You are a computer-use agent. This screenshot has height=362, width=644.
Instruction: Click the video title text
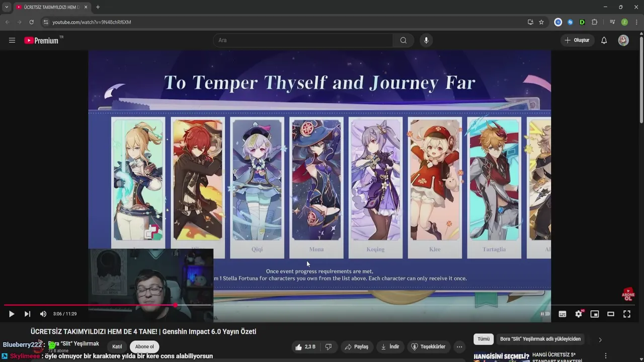coord(143,331)
